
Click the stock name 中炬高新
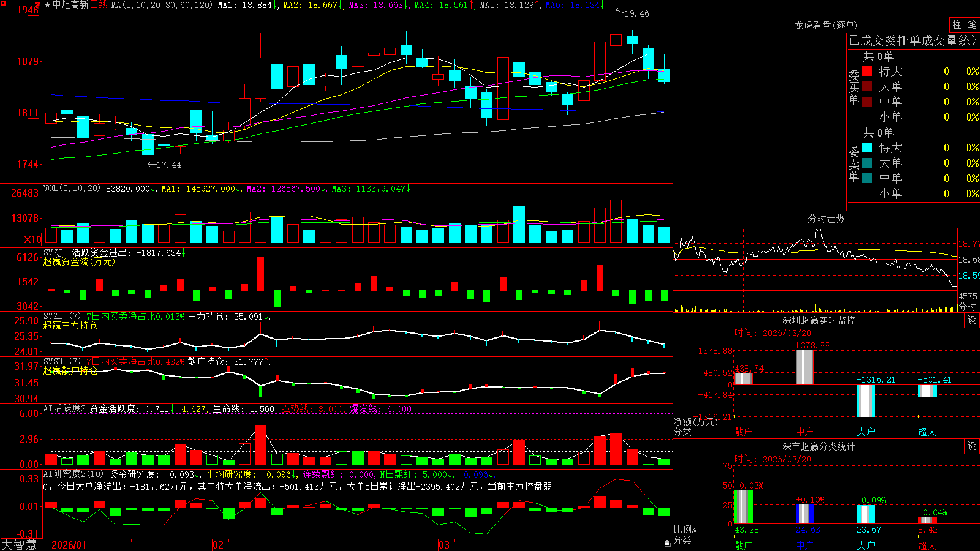click(70, 5)
